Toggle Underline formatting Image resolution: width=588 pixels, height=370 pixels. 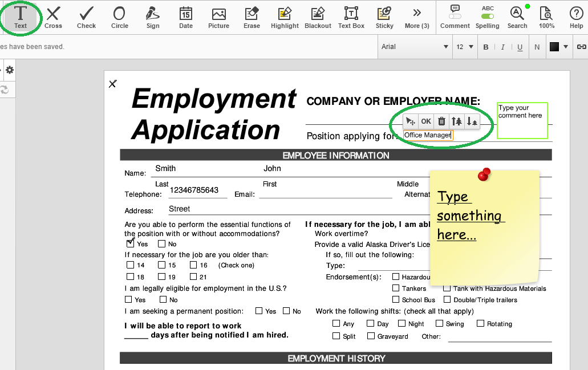click(520, 47)
